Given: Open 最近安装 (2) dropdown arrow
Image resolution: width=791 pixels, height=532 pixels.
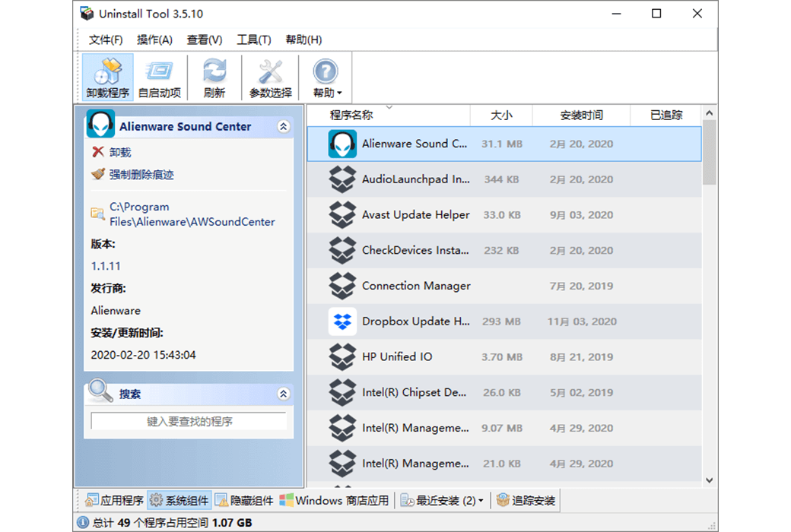Looking at the screenshot, I should 481,501.
